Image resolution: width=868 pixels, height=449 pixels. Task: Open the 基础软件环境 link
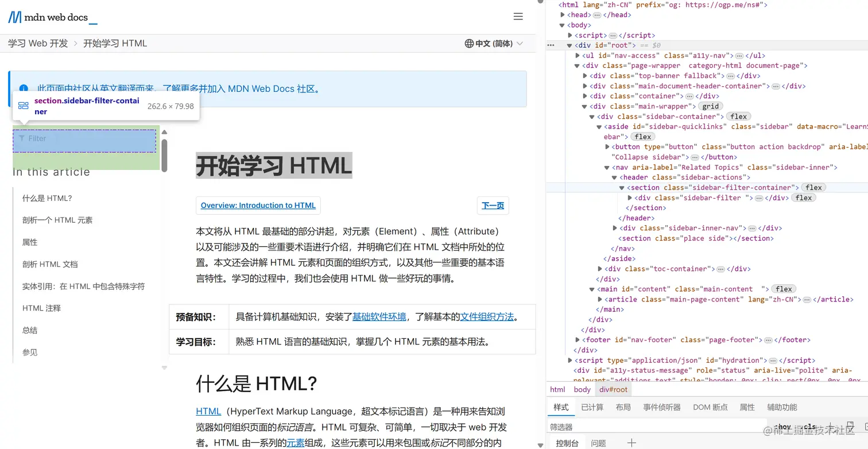[379, 316]
